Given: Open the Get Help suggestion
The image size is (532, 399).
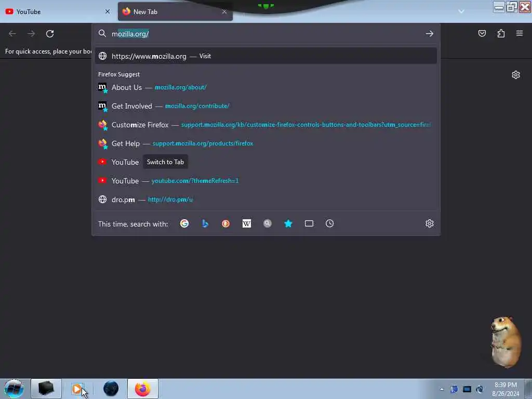Looking at the screenshot, I should pos(266,143).
